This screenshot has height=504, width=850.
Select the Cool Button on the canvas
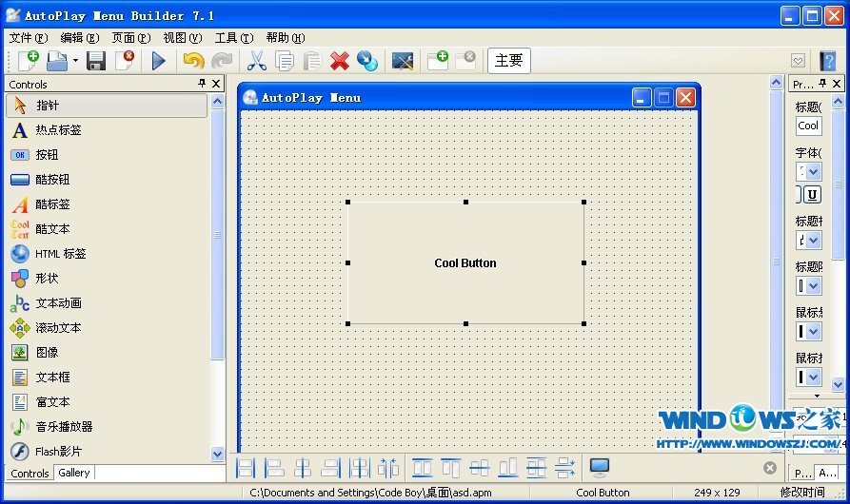click(465, 262)
